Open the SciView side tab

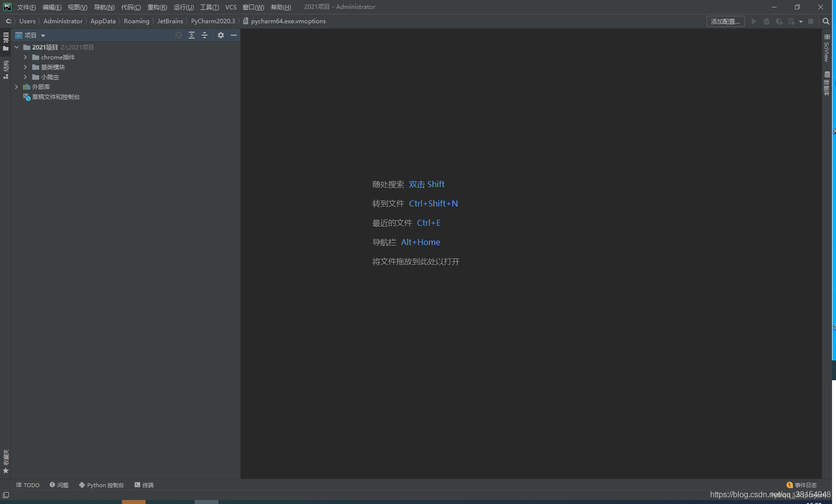coord(827,48)
